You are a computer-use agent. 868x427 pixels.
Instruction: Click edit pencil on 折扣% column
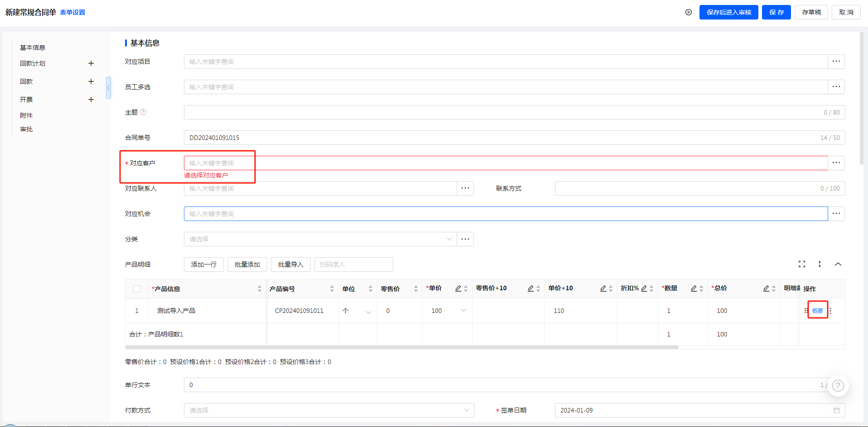[644, 288]
